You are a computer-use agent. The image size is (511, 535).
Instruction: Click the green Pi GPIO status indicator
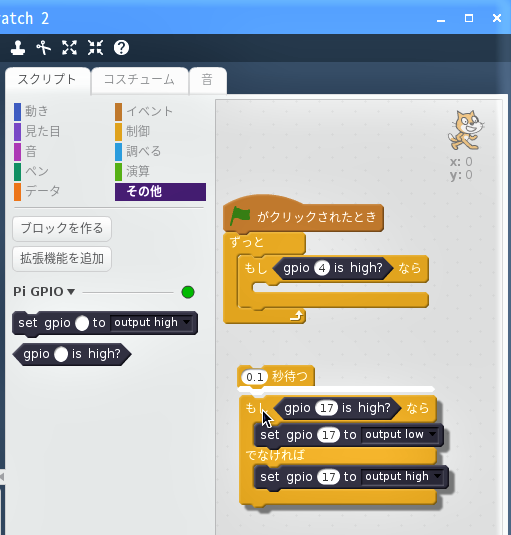pos(188,292)
